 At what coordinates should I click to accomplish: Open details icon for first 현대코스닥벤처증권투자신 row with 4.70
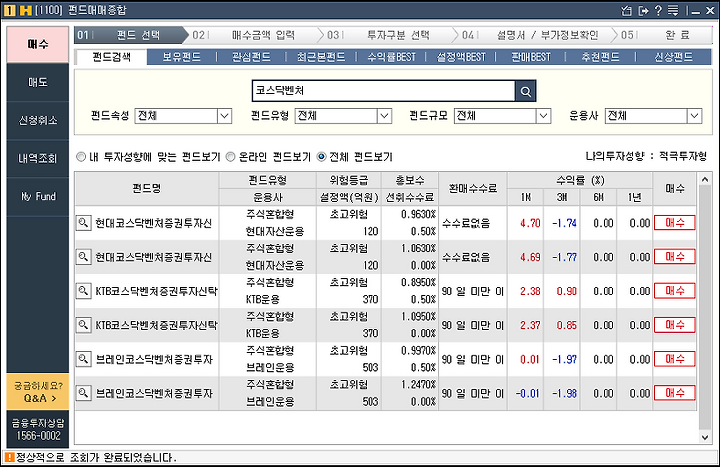pyautogui.click(x=83, y=223)
